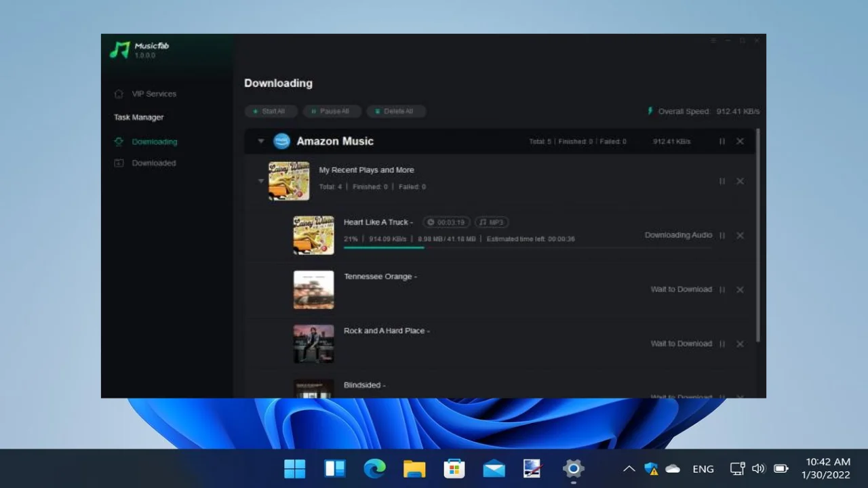Click My Recent Plays and More album cover
Viewport: 868px width, 488px height.
[x=289, y=181]
